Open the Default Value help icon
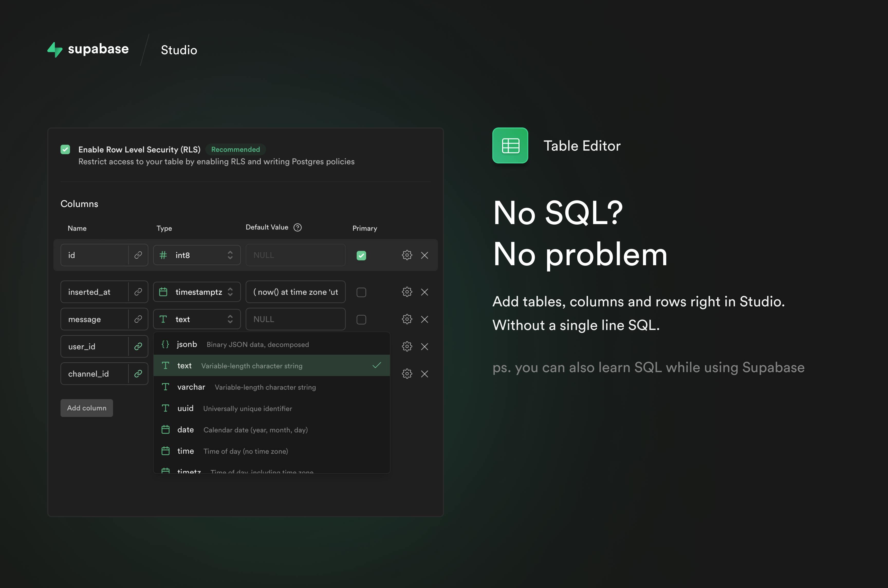Screen dimensions: 888x588 (x=298, y=227)
